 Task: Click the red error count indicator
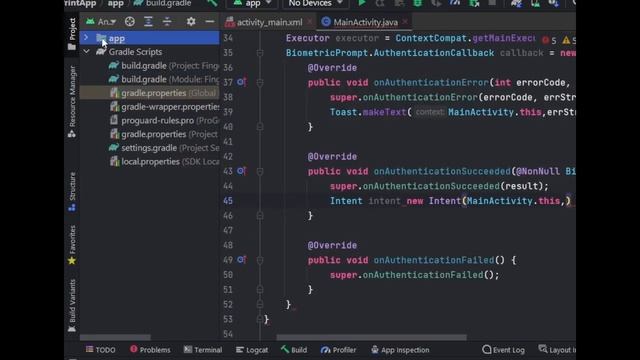coord(549,40)
